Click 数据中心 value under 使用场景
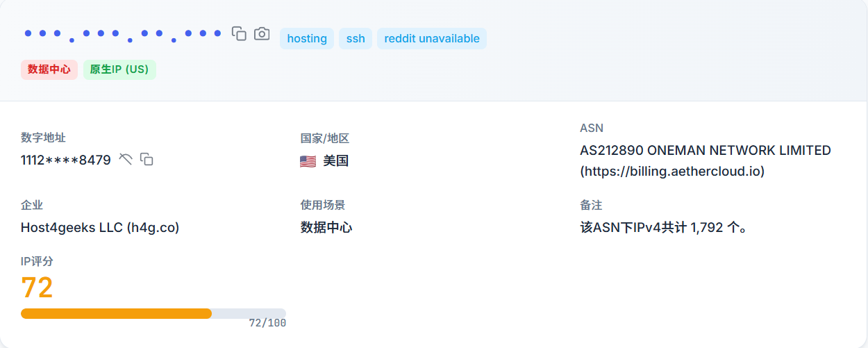 (x=326, y=227)
